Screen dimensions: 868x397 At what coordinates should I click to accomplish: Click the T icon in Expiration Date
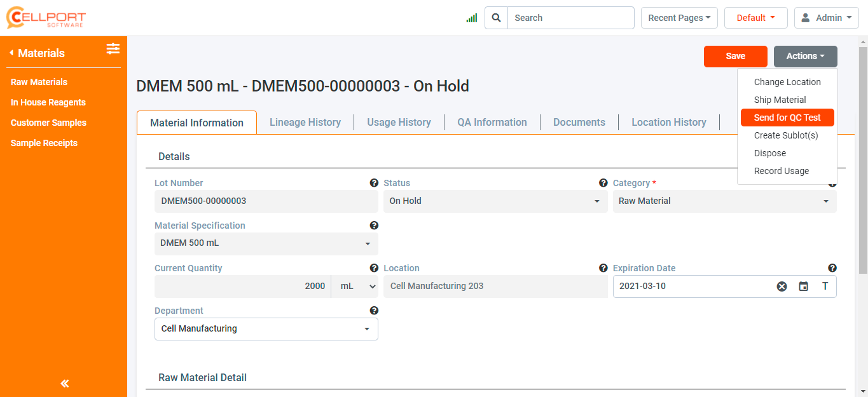point(825,286)
